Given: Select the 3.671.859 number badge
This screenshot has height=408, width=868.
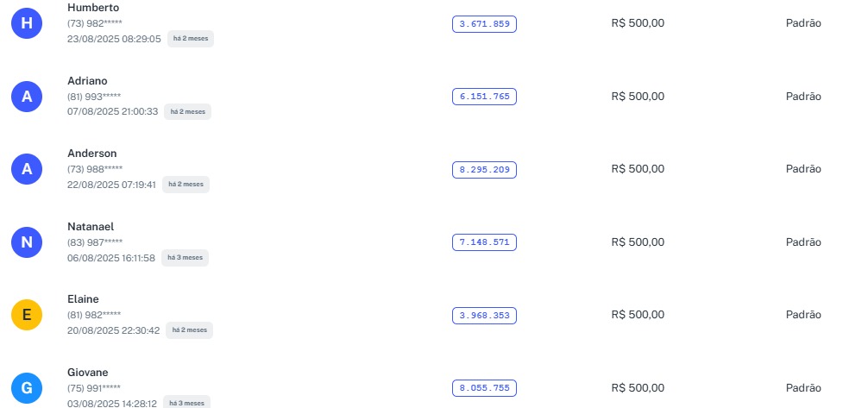Looking at the screenshot, I should point(484,24).
